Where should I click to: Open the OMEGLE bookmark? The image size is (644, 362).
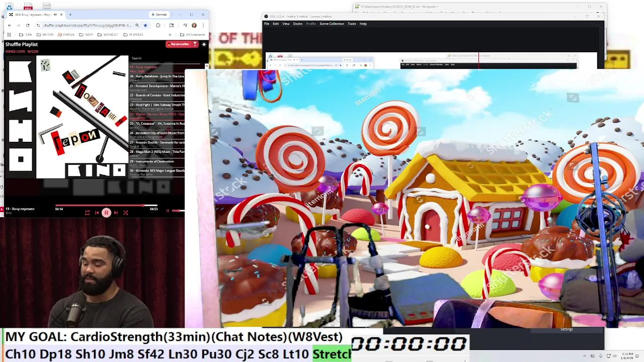[x=66, y=35]
